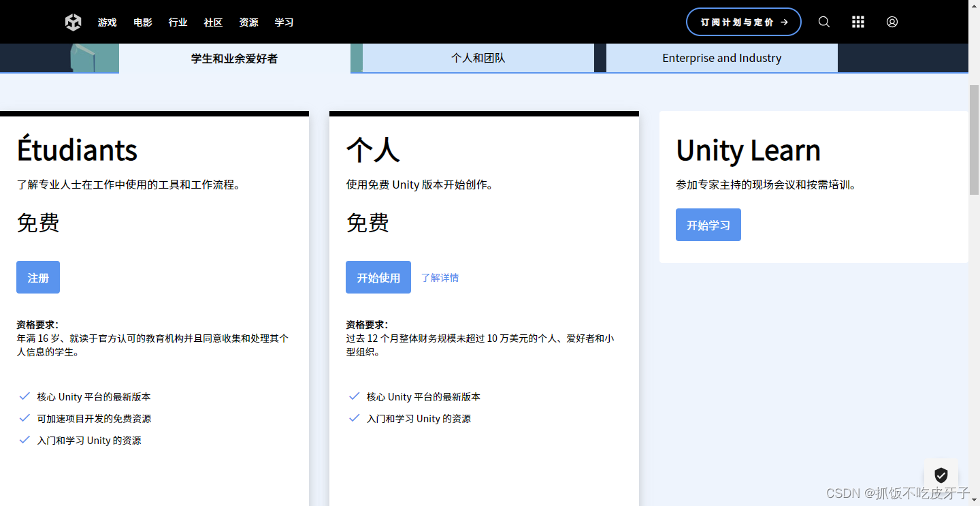The height and width of the screenshot is (506, 980).
Task: Switch to the 学生和业余爱好者 tab
Action: (235, 59)
